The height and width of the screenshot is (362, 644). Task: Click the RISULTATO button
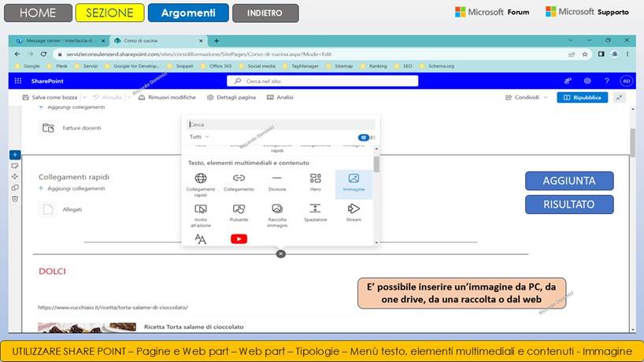[569, 205]
